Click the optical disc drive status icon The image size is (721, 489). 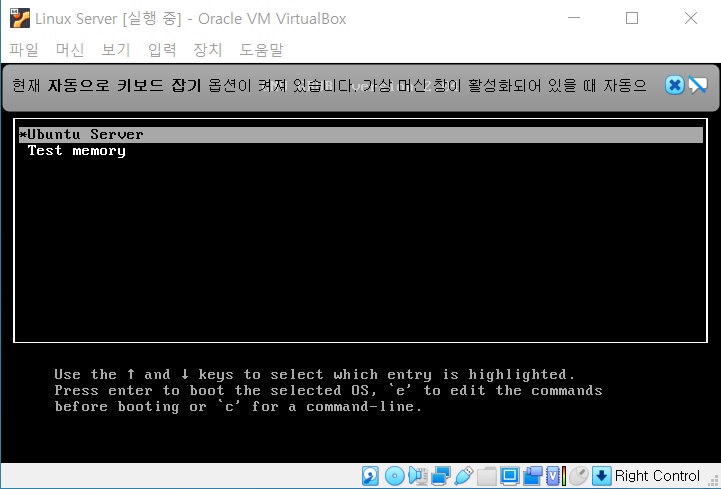tap(394, 476)
